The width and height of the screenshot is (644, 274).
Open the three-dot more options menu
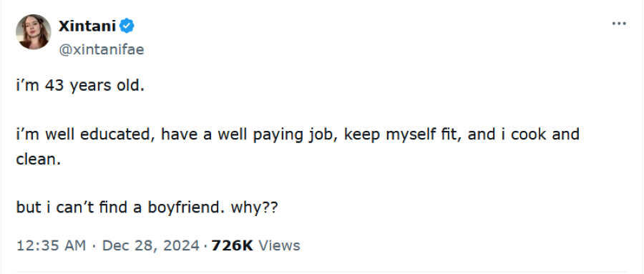(618, 24)
